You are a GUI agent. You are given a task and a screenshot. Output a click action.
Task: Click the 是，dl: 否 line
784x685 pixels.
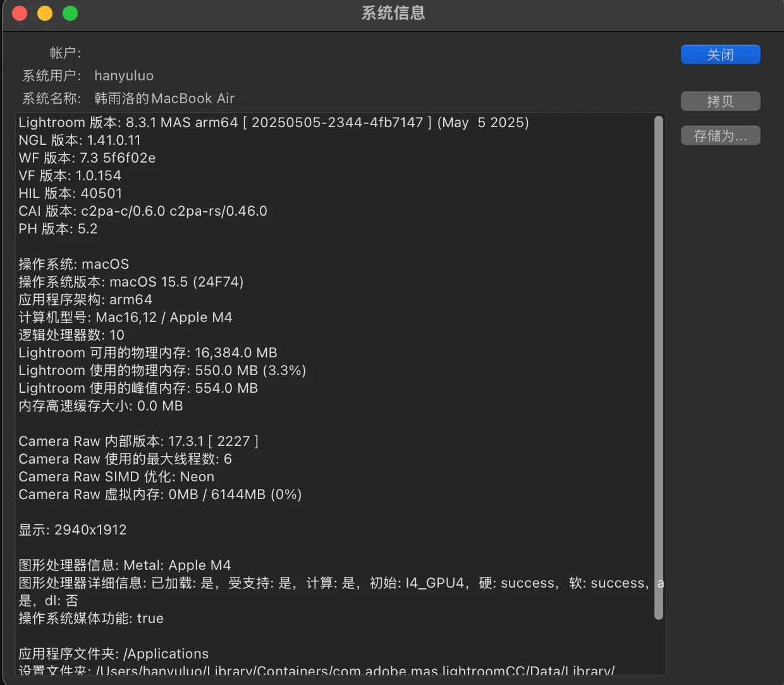tap(49, 601)
